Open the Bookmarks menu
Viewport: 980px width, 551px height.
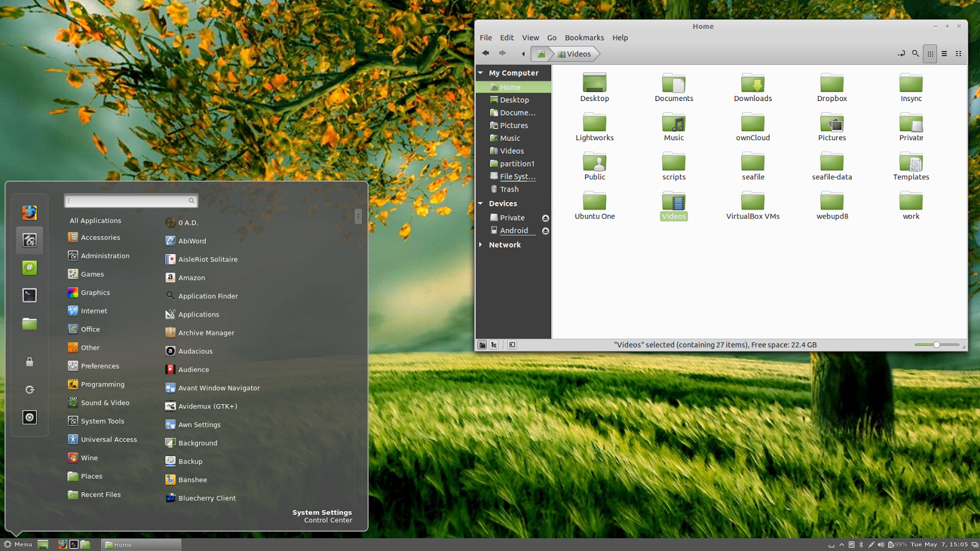[x=584, y=37]
